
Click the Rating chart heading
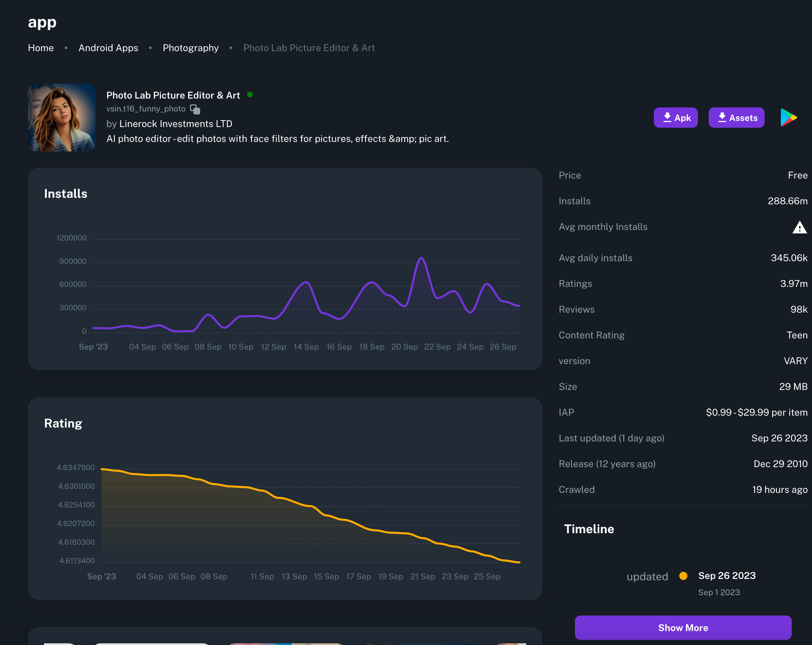click(x=63, y=423)
